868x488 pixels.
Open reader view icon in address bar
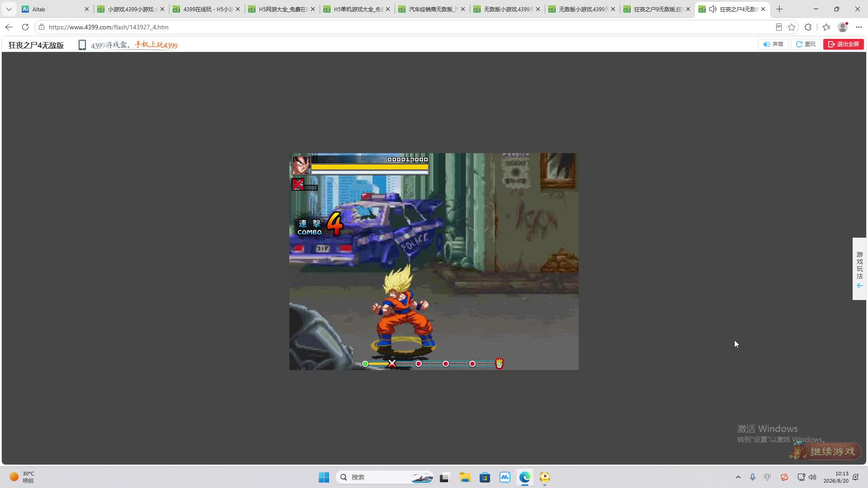(x=778, y=27)
